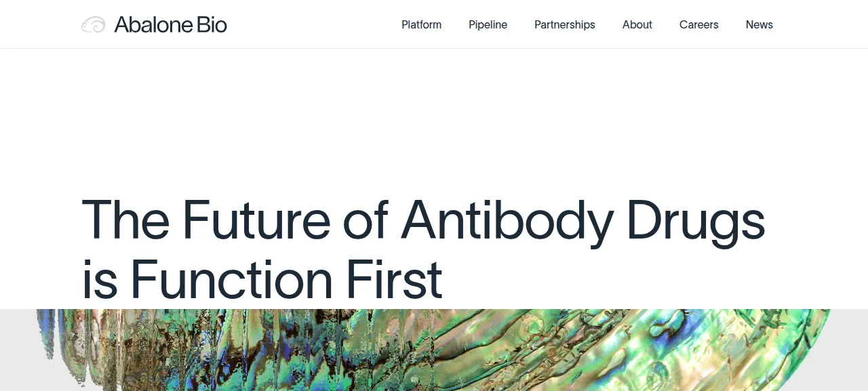Click the iridescent abalone shell hero image
Screen dimensions: 868x391
point(434,350)
